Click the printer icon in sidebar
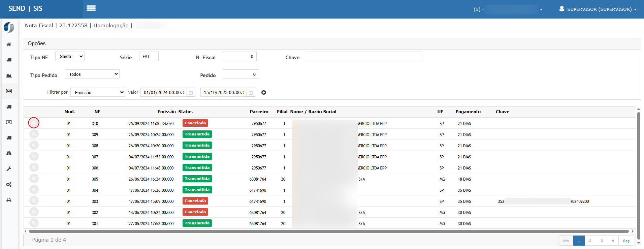 9,200
